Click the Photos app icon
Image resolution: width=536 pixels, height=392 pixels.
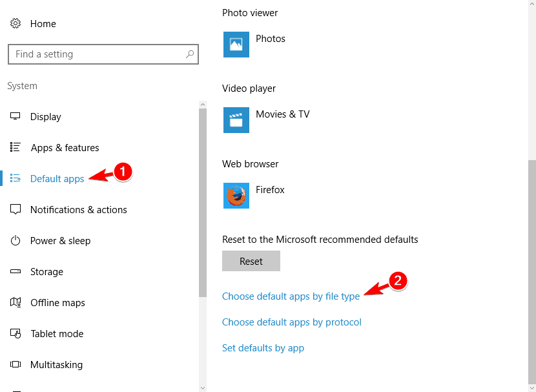point(236,45)
